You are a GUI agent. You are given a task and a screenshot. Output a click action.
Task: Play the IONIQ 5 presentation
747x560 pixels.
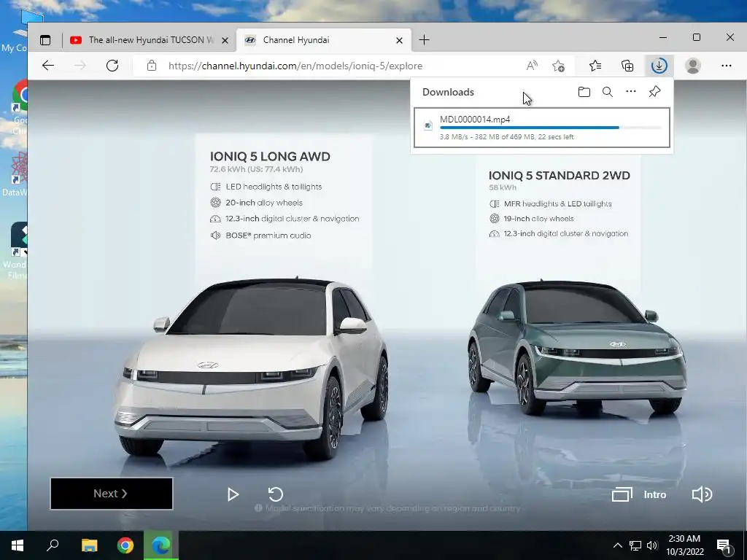233,494
